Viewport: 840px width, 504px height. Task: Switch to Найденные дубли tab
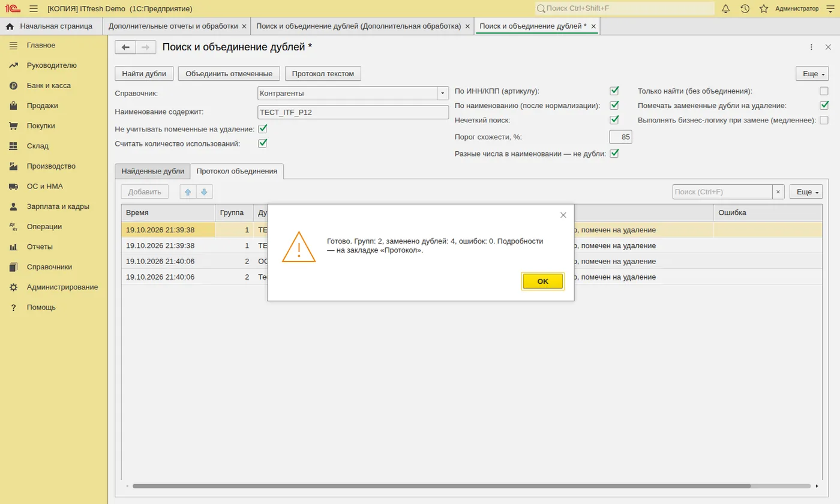pyautogui.click(x=152, y=171)
